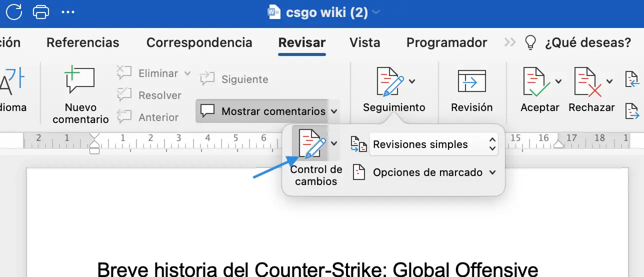The width and height of the screenshot is (644, 277).
Task: Click the Print icon in title bar
Action: click(41, 11)
